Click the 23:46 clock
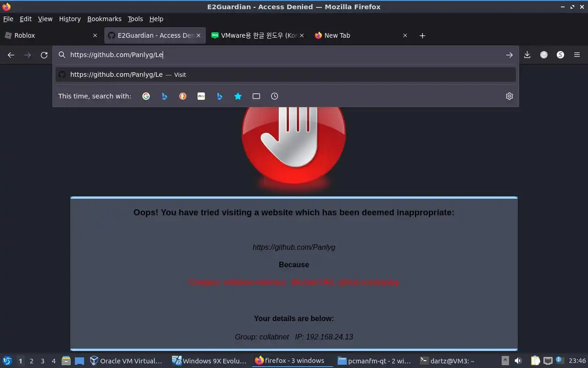The width and height of the screenshot is (588, 368). tap(577, 361)
